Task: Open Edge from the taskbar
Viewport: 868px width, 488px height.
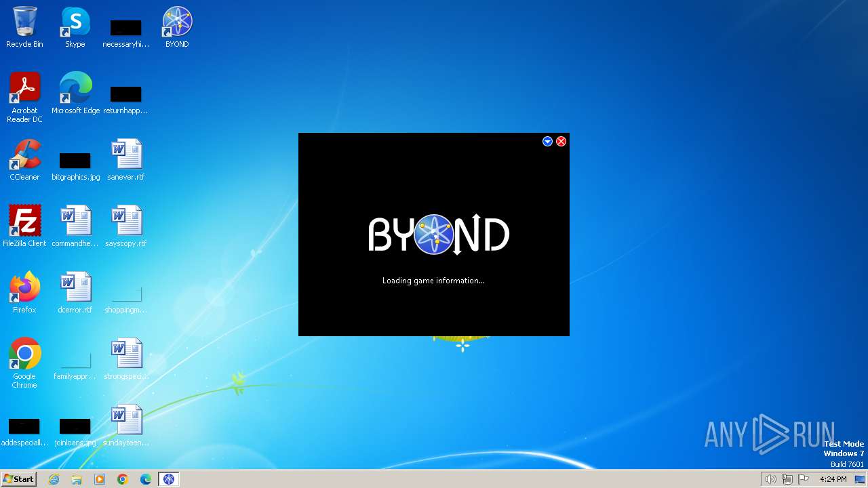Action: tap(146, 479)
